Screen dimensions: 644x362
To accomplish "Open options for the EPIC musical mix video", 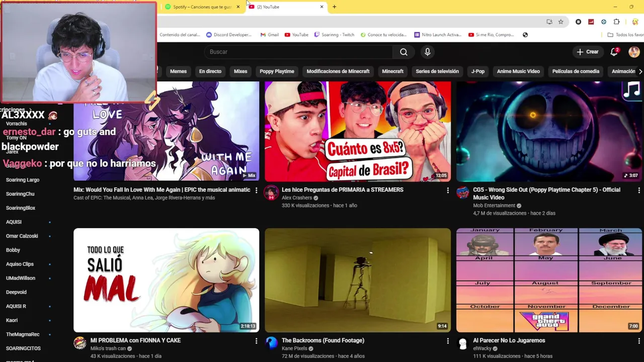I will 256,190.
